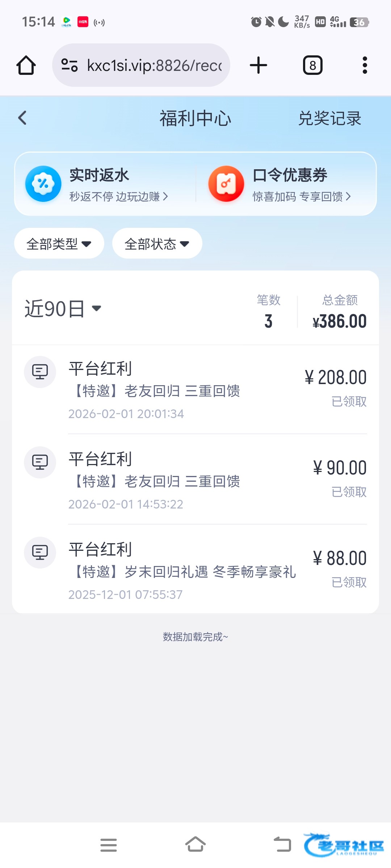
Task: Tap the site info icon in address bar
Action: (70, 65)
